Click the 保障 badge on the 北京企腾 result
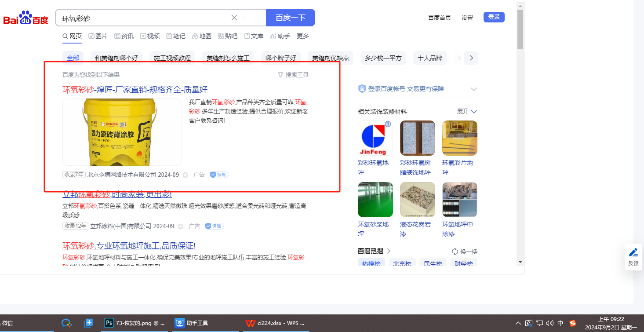Viewport: 644px width, 332px height. pos(219,175)
